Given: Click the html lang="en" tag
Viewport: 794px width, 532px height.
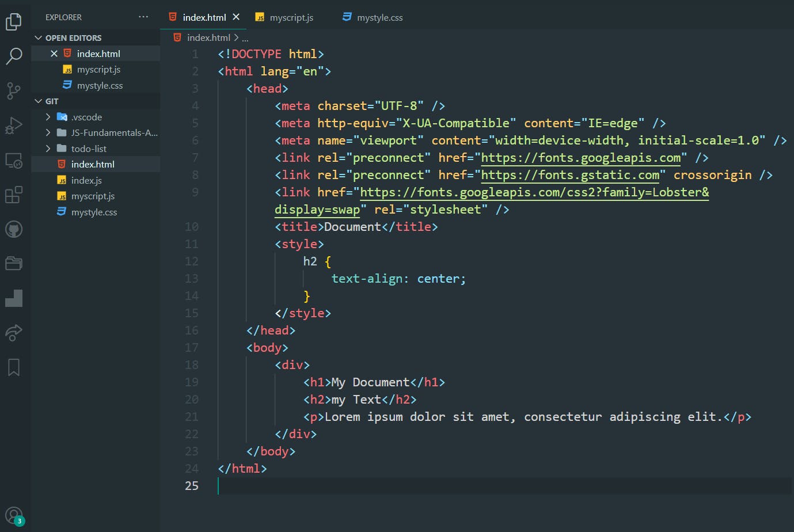Looking at the screenshot, I should (274, 71).
